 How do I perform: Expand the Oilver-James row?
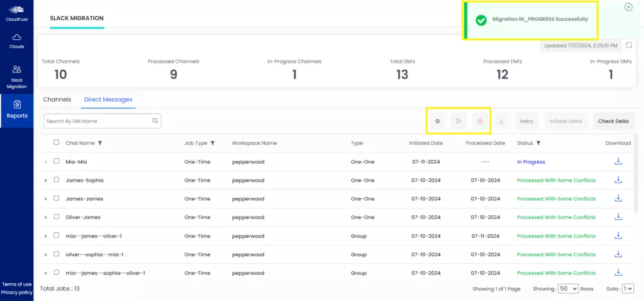tap(45, 217)
